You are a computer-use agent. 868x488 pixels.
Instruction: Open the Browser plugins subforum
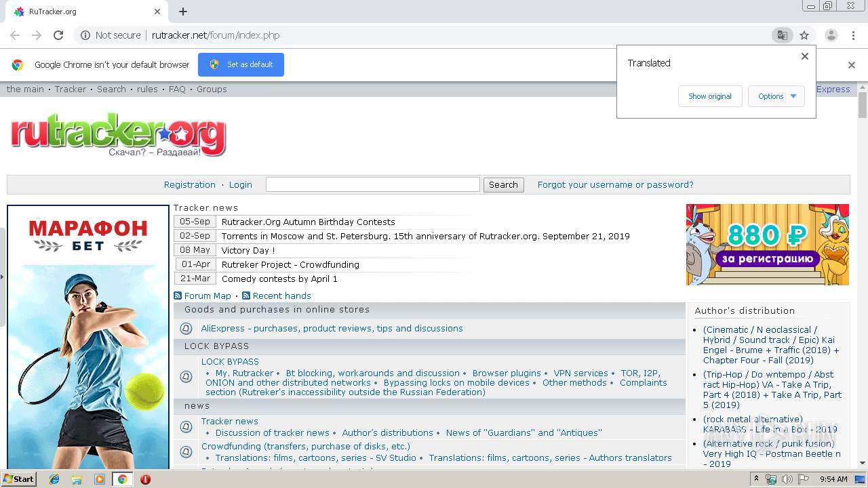507,373
